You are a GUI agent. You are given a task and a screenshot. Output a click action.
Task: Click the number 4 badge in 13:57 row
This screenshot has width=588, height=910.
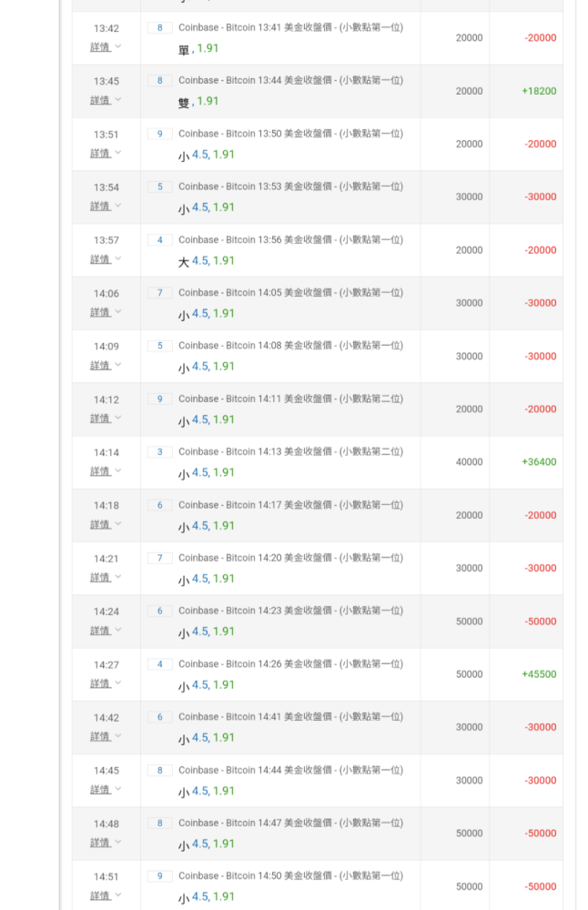[159, 240]
